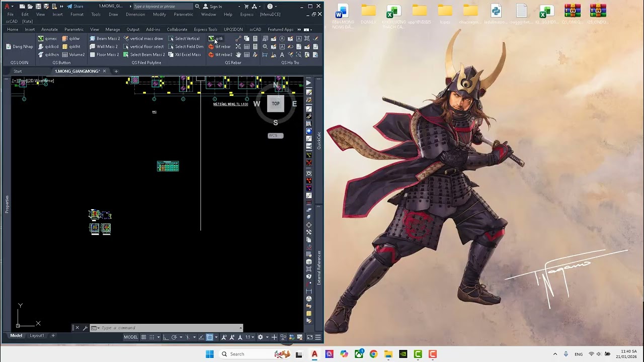
Task: Toggle annotation visibility in status bar
Action: pos(224,337)
